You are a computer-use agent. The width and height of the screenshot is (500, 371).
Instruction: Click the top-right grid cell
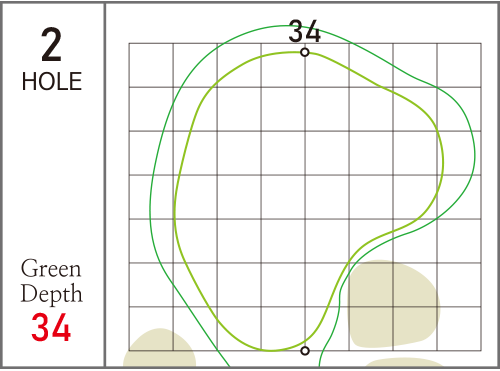459,65
